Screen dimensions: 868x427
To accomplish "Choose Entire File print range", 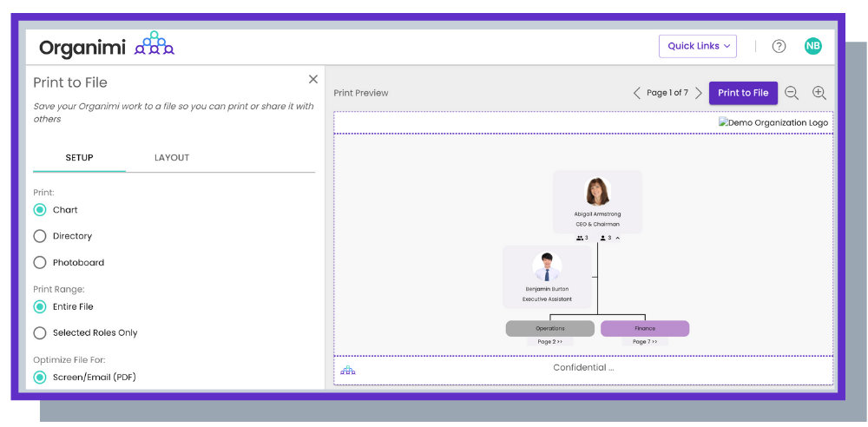I will pos(40,306).
